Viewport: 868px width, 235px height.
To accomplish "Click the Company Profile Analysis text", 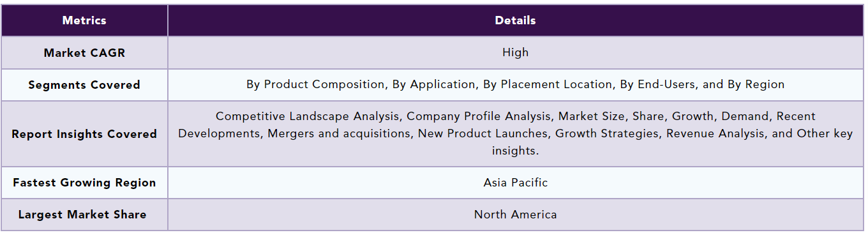I will [478, 116].
